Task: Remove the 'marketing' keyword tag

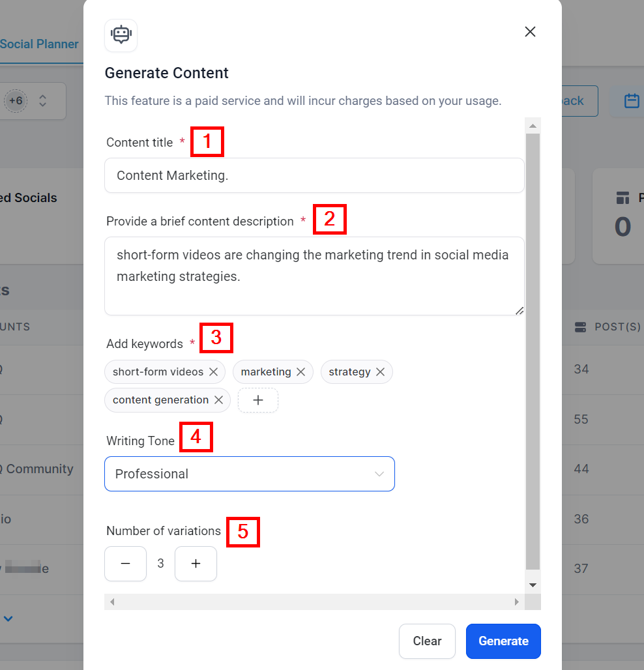Action: (x=300, y=372)
